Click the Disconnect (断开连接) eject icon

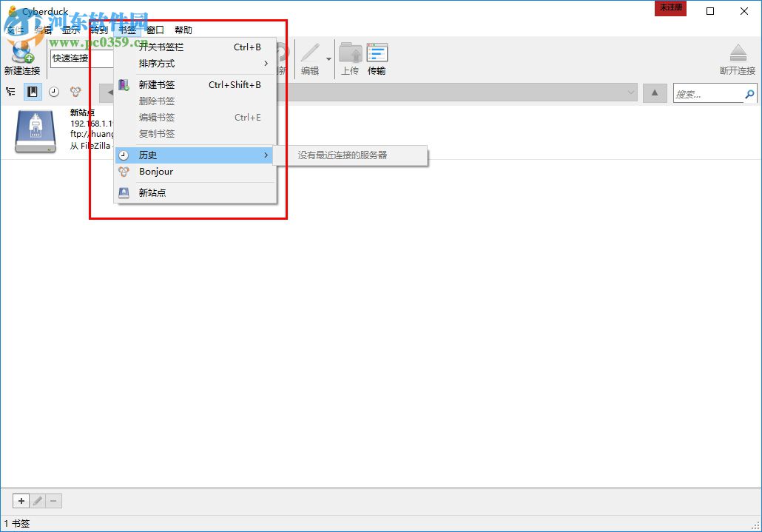tap(738, 53)
